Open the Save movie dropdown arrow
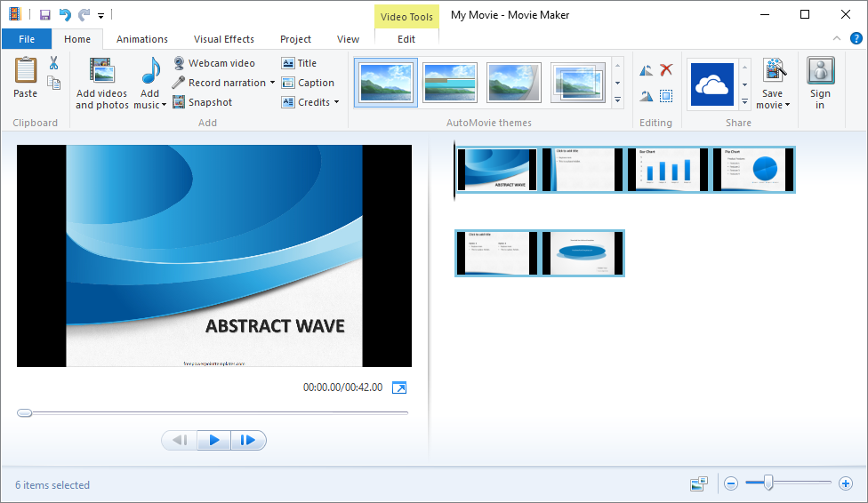The width and height of the screenshot is (868, 503). click(x=787, y=105)
